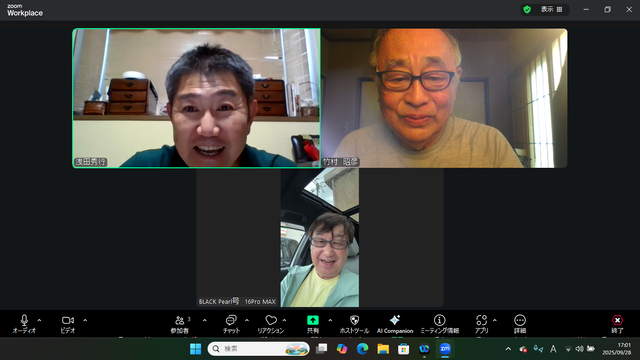Click the IME 'A' input indicator
This screenshot has height=360, width=640.
coord(553,349)
